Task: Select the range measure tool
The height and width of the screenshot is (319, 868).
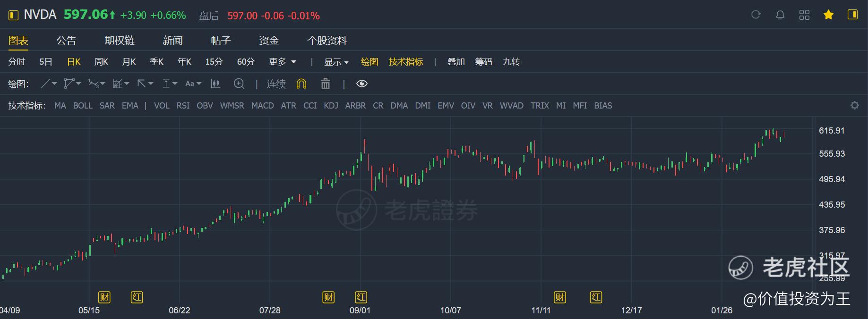Action: click(x=166, y=84)
